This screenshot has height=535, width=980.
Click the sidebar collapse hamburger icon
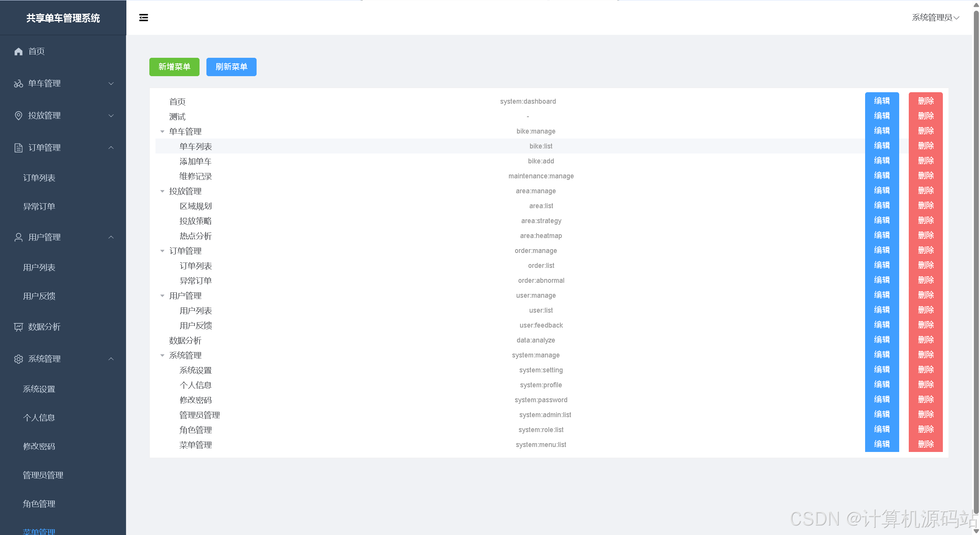pyautogui.click(x=143, y=18)
